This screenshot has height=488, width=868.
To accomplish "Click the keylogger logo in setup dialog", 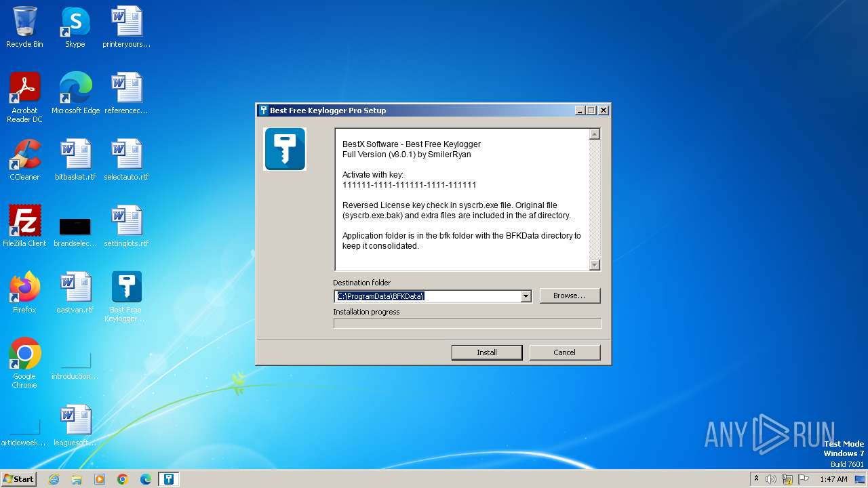I will (x=285, y=148).
